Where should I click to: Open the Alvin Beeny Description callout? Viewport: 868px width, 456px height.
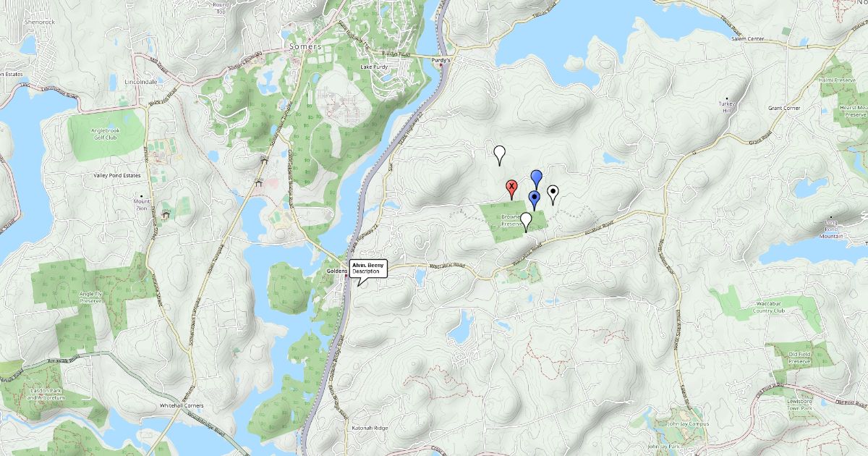tap(369, 269)
